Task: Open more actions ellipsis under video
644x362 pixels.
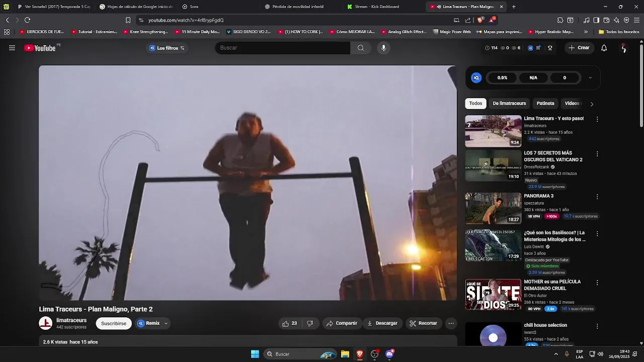Action: (451, 323)
